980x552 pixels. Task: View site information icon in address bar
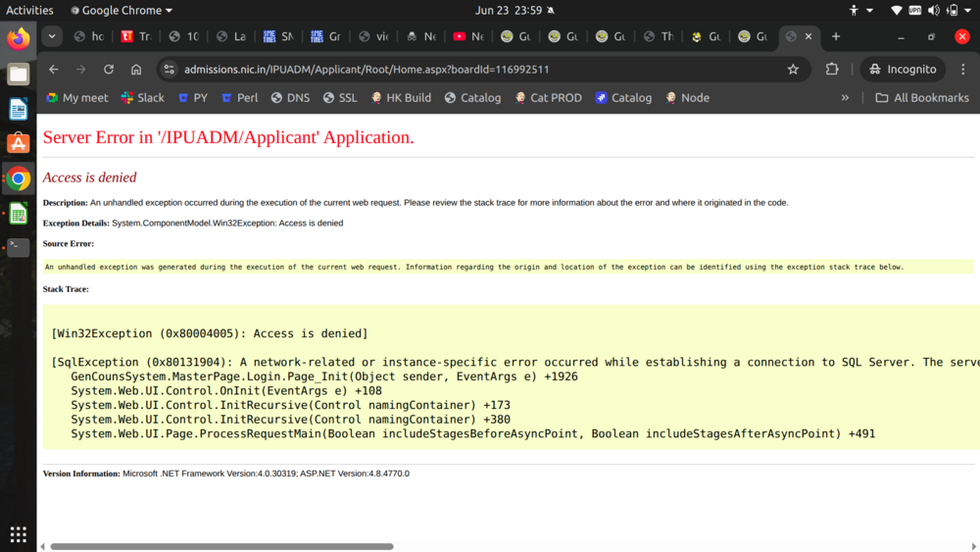point(170,70)
